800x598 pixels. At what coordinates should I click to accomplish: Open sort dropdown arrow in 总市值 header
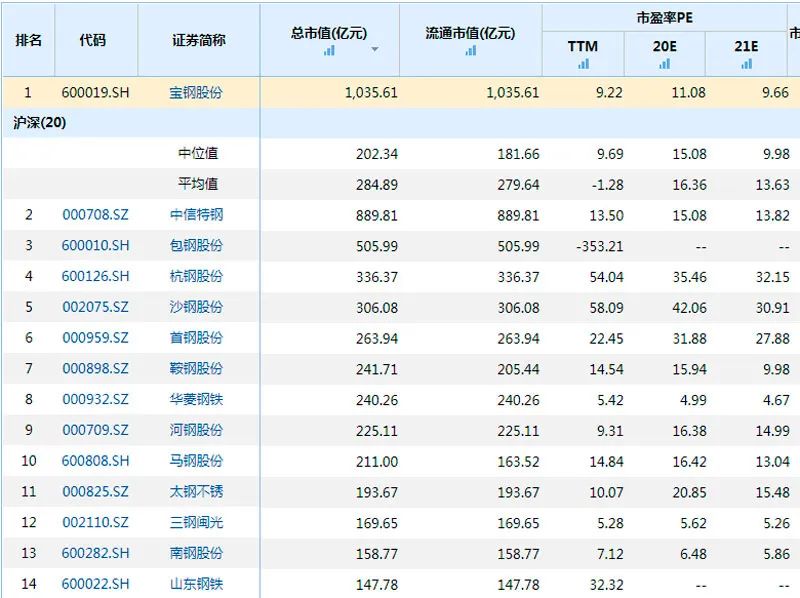tap(375, 49)
